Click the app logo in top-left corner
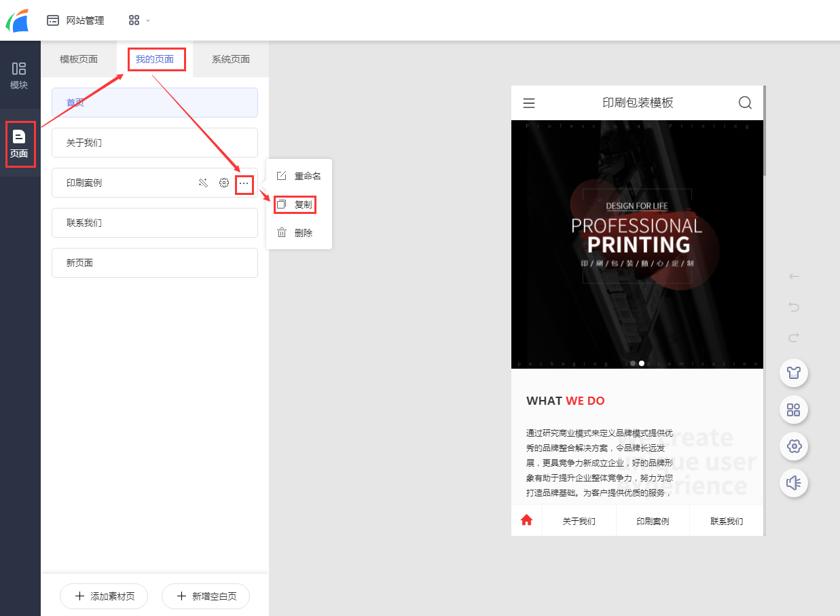This screenshot has width=840, height=616. click(x=18, y=20)
